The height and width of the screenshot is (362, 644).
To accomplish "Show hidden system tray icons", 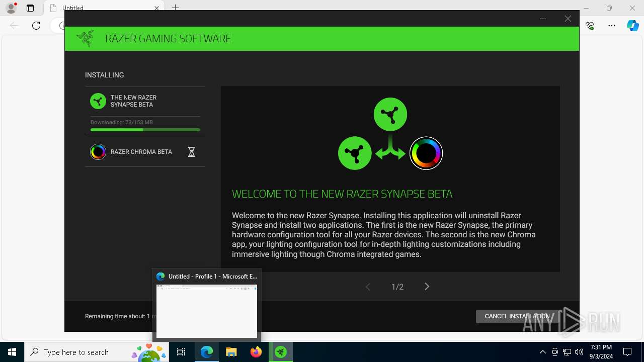I will [542, 352].
